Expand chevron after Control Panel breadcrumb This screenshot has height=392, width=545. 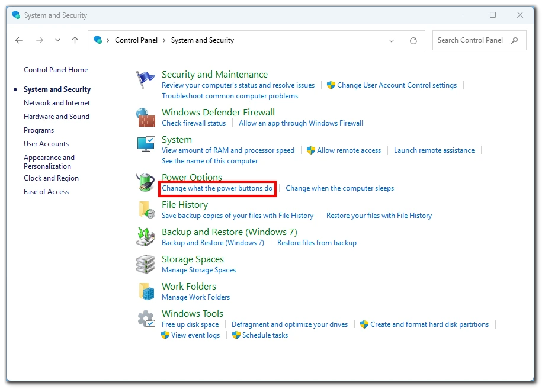click(x=164, y=40)
